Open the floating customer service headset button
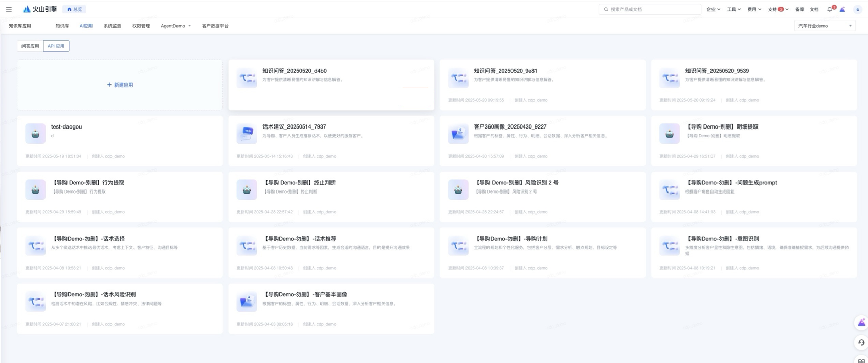The width and height of the screenshot is (868, 363). click(861, 343)
